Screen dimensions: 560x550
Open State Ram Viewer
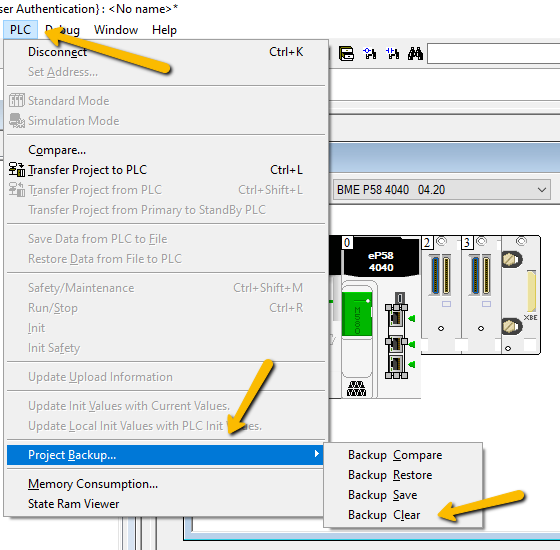(x=166, y=504)
